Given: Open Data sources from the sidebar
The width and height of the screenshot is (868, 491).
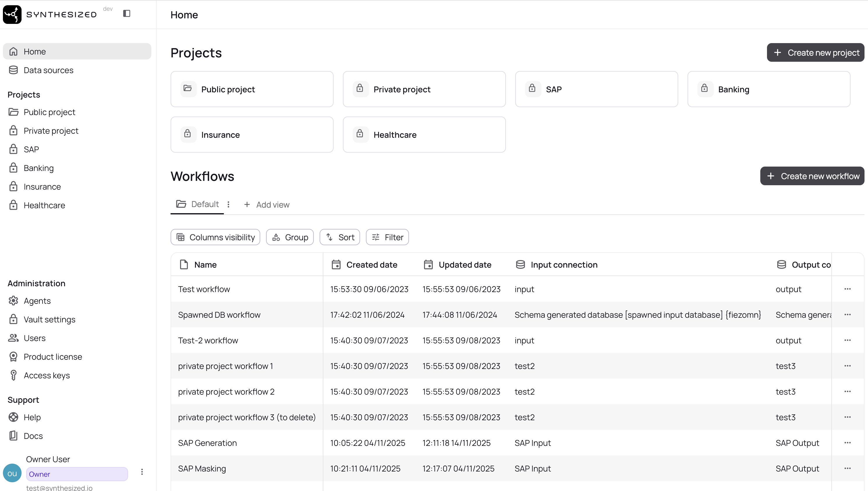Looking at the screenshot, I should tap(48, 70).
